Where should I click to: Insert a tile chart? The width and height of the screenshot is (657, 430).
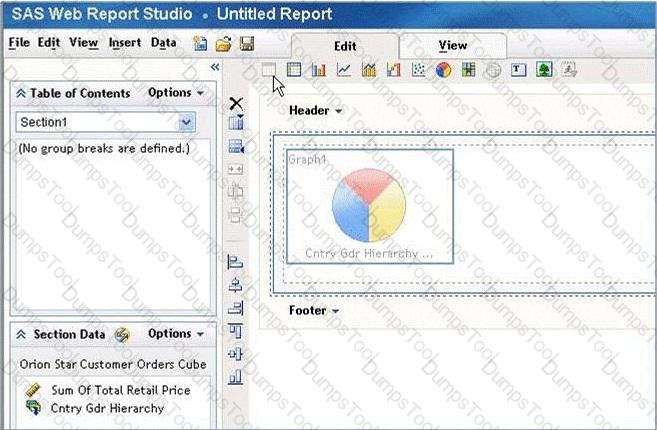(x=468, y=70)
